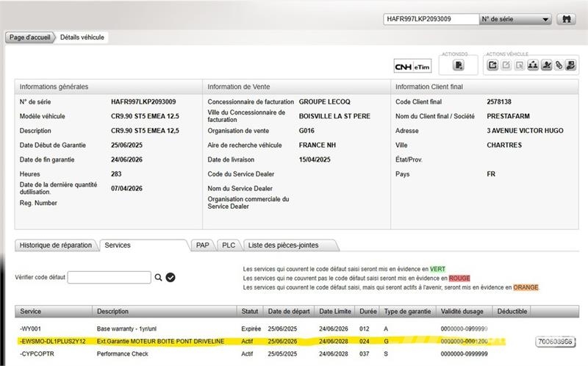This screenshot has width=588, height=366.
Task: Open the CNH eTim logo link
Action: (412, 67)
